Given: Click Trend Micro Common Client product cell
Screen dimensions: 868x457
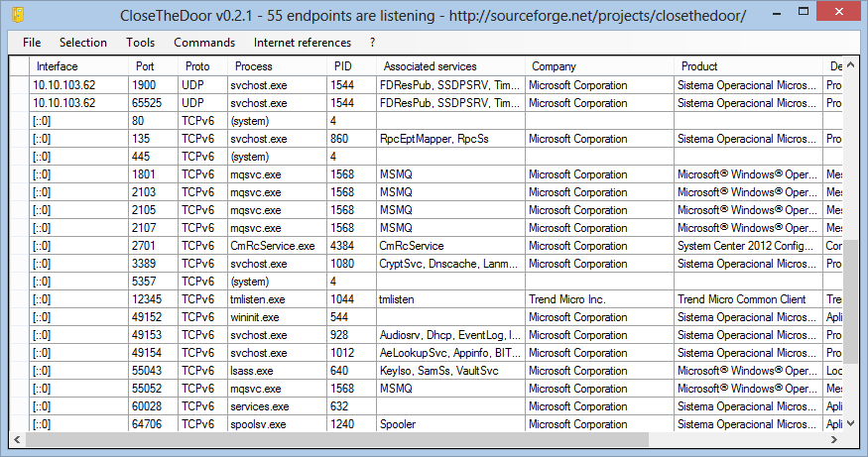Looking at the screenshot, I should point(748,299).
